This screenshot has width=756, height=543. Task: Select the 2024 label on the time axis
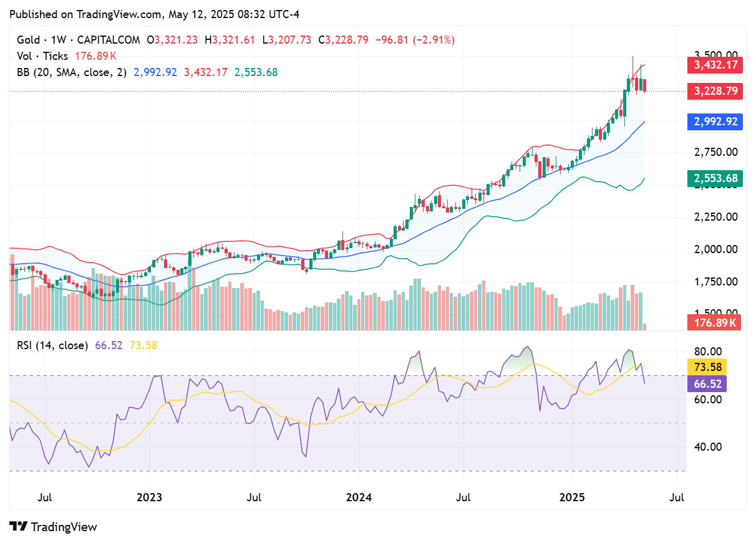click(359, 498)
